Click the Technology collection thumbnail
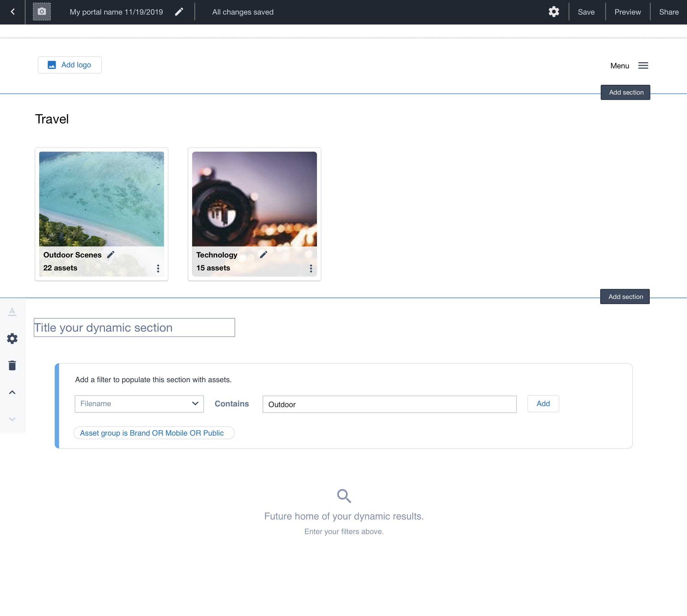The image size is (687, 616). (x=254, y=199)
